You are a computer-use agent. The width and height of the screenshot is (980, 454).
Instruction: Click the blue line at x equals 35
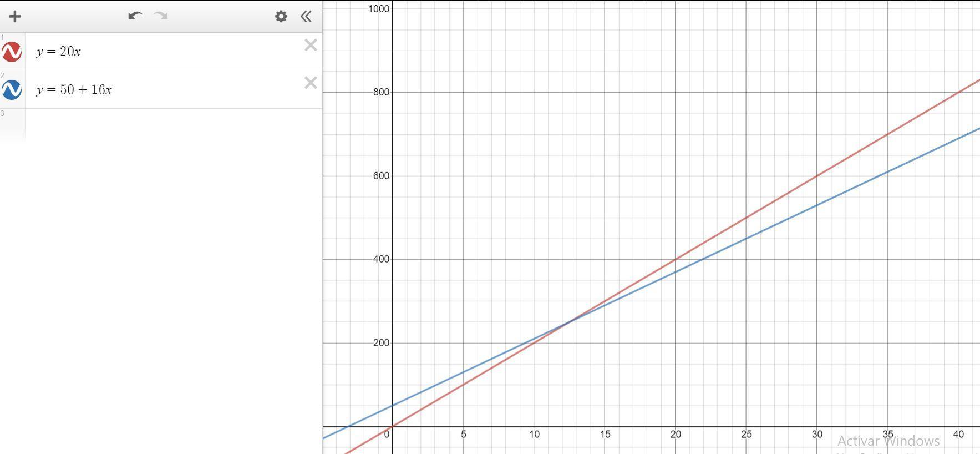tap(887, 172)
